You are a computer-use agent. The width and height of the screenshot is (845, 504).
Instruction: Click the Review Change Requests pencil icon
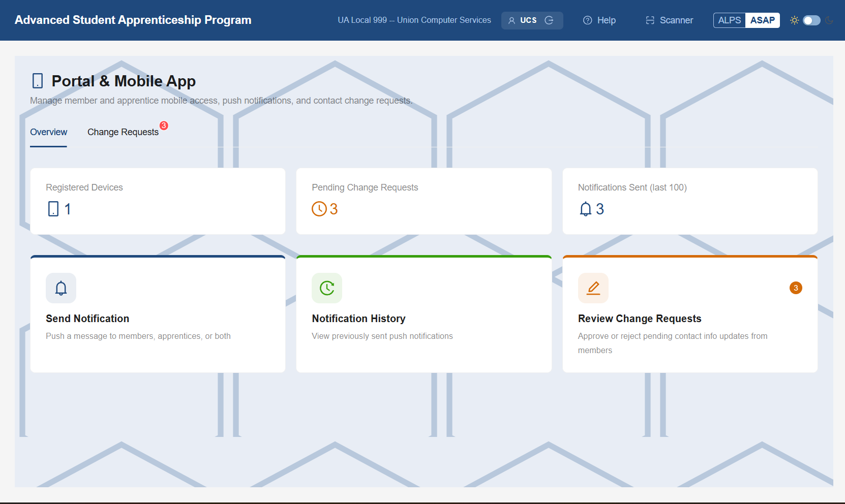point(593,288)
